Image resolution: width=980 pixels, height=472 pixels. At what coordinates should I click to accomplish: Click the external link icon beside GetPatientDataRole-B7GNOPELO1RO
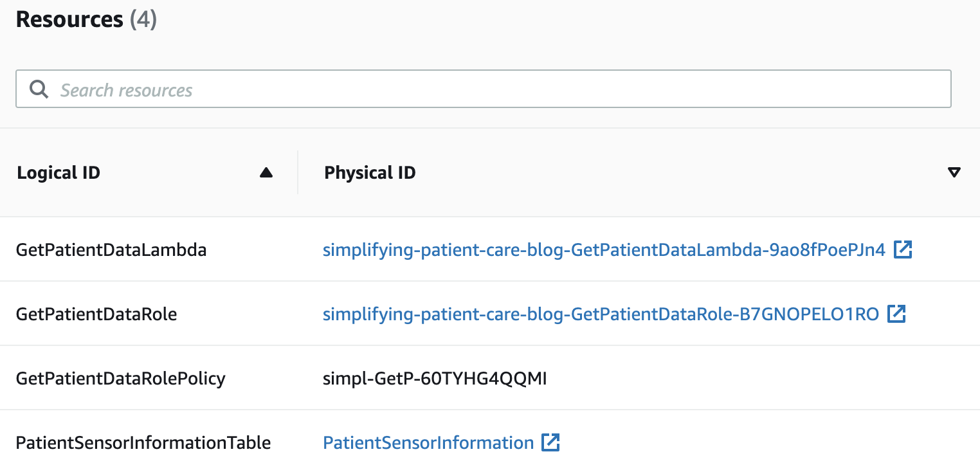pyautogui.click(x=896, y=314)
